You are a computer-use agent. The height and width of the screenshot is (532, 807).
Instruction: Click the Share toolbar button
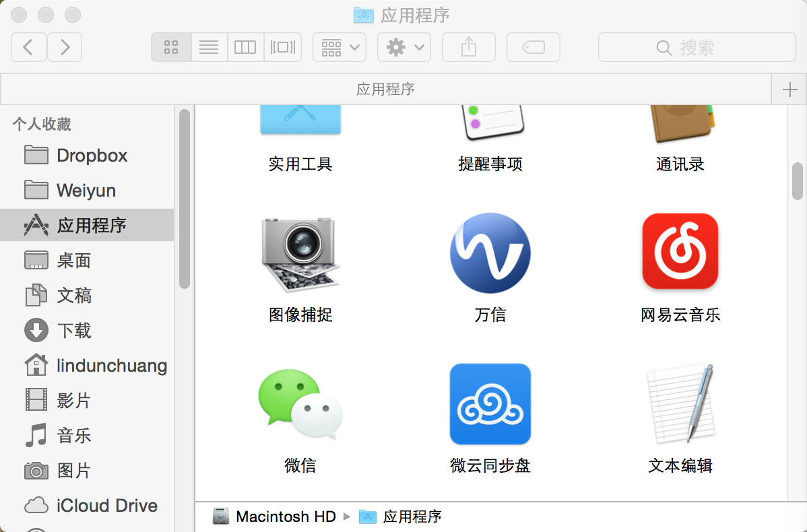[x=469, y=47]
